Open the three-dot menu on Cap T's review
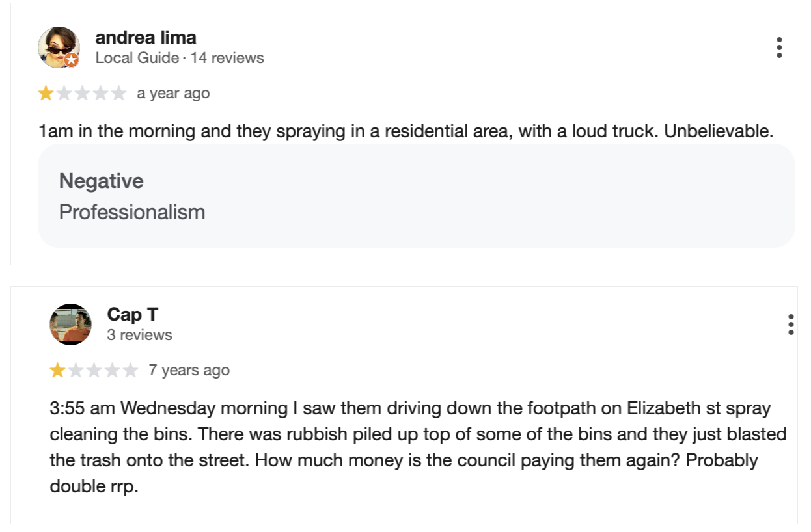 [790, 324]
